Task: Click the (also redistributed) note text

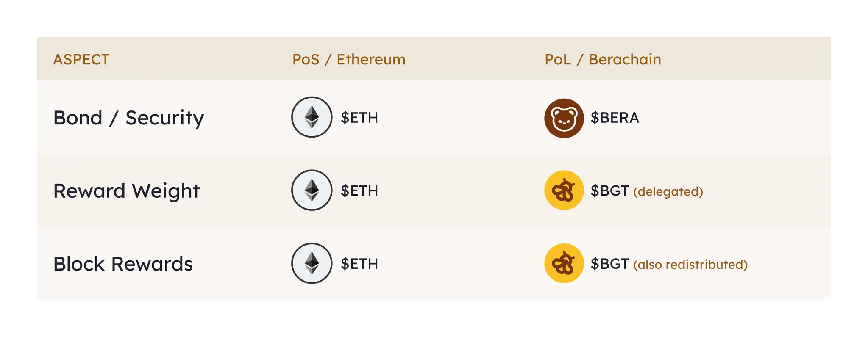Action: coord(690,265)
